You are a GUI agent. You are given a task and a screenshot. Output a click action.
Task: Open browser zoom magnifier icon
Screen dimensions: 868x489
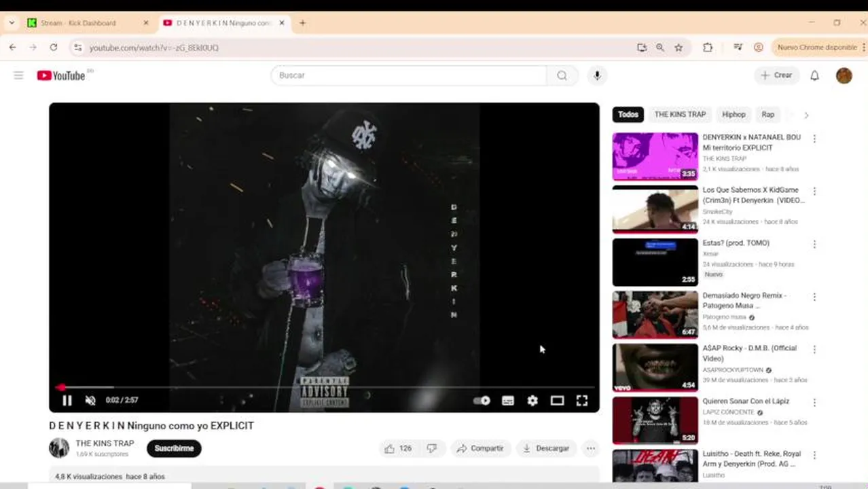tap(659, 48)
